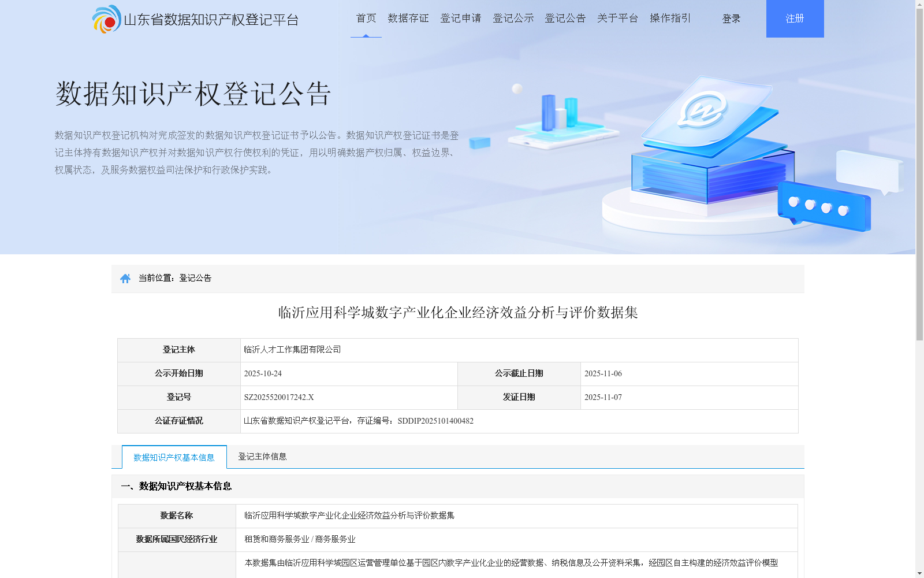Click the 公示截止日期 date value 2025-11-06
This screenshot has width=924, height=578.
tap(603, 373)
